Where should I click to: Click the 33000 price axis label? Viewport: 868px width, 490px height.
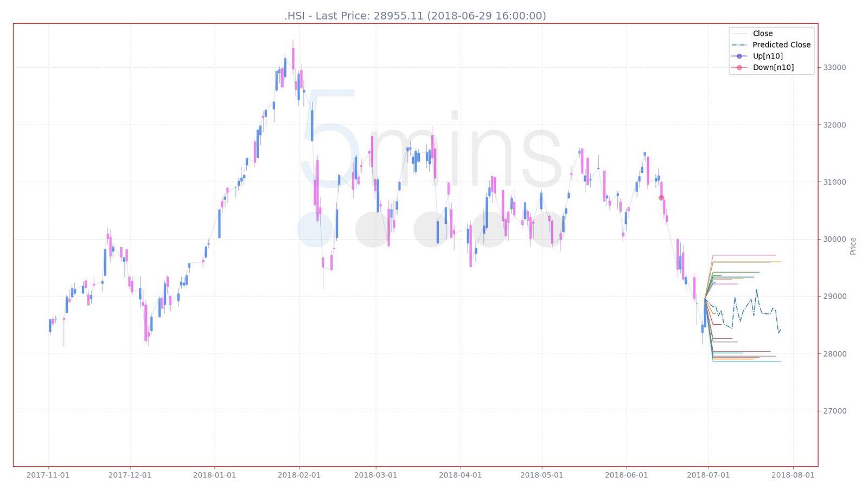[834, 68]
